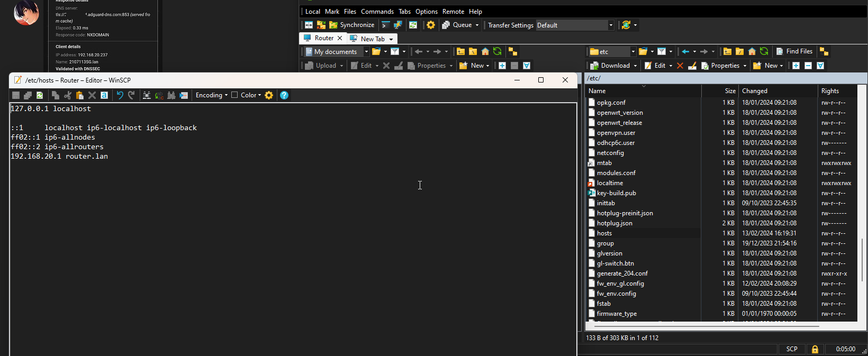Open the Encoding dropdown
Screen dimensions: 868x356
point(211,95)
